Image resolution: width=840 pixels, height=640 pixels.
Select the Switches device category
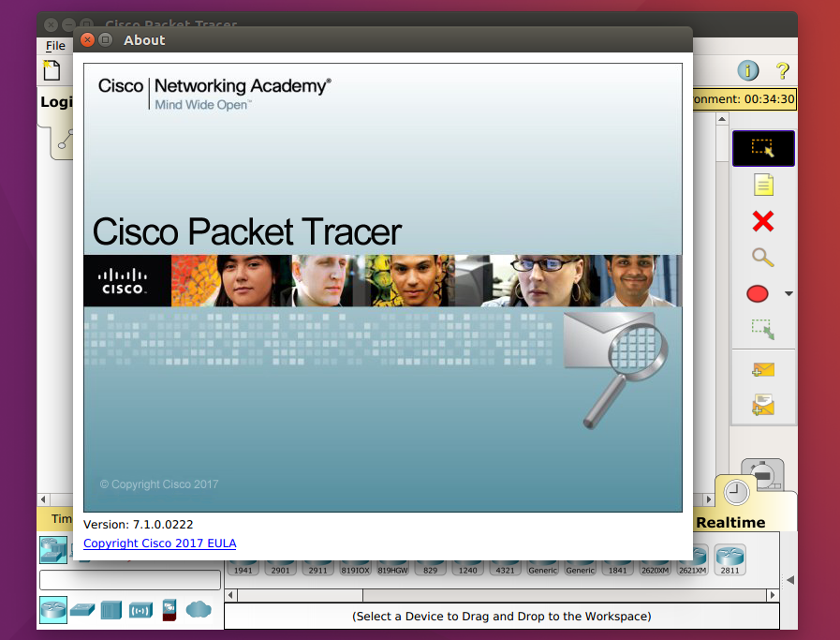tap(82, 610)
